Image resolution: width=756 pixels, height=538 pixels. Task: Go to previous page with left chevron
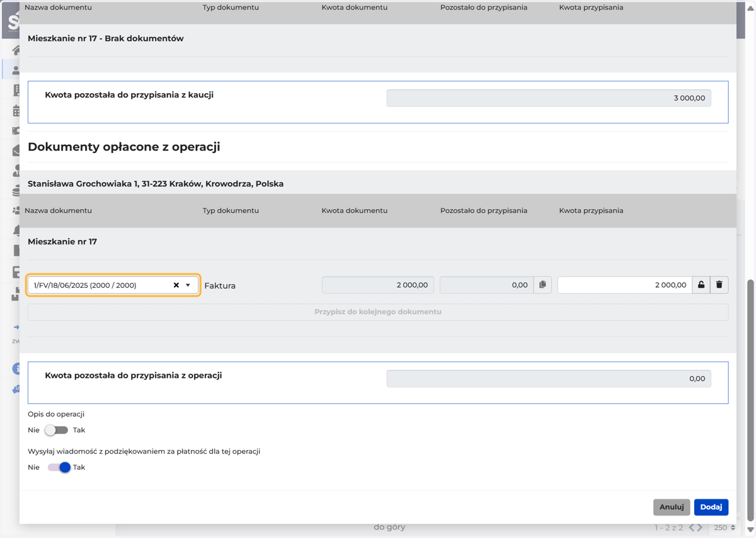coord(691,527)
